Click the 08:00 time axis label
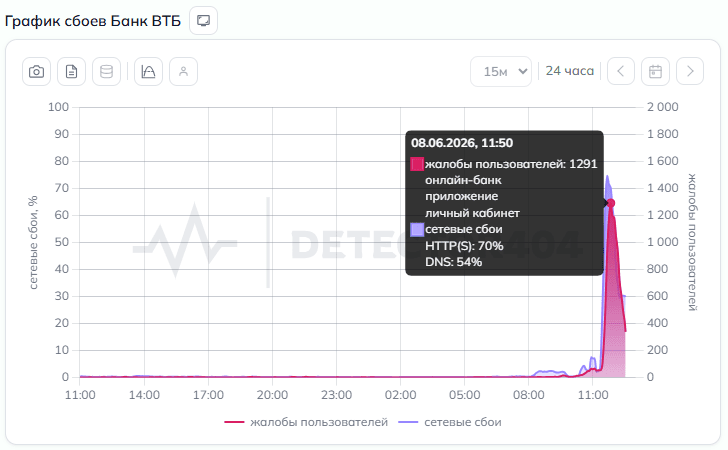 pyautogui.click(x=528, y=395)
